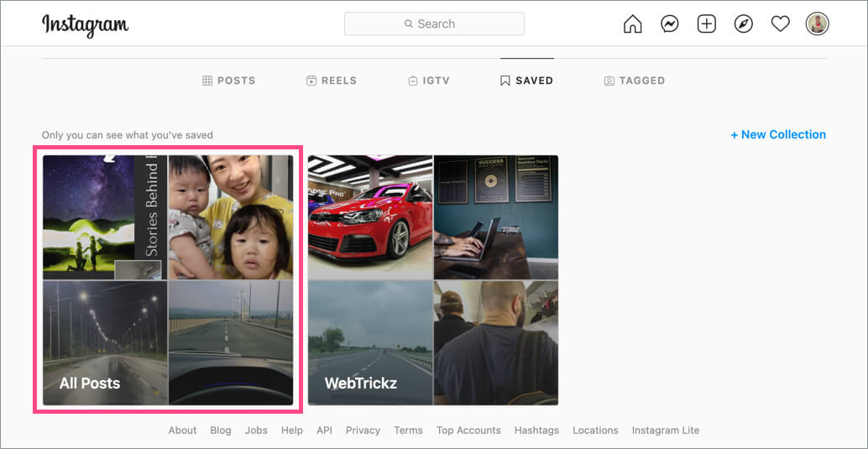The height and width of the screenshot is (449, 868).
Task: Open the profile avatar menu
Action: click(x=817, y=23)
